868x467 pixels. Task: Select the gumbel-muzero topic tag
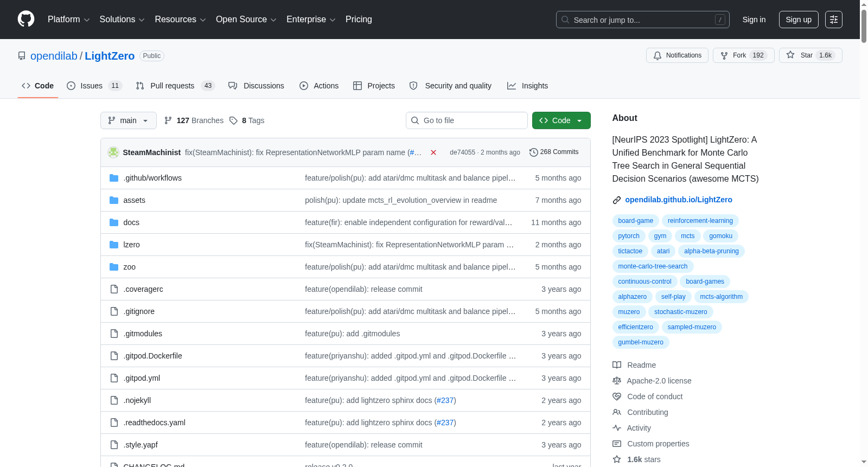pyautogui.click(x=641, y=342)
